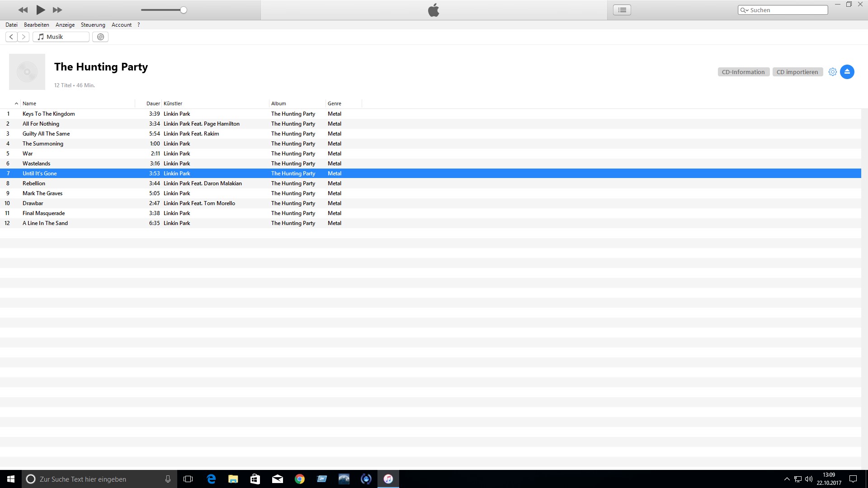Screen dimensions: 868x488
Task: Open the CD settings gear icon
Action: pos(832,72)
